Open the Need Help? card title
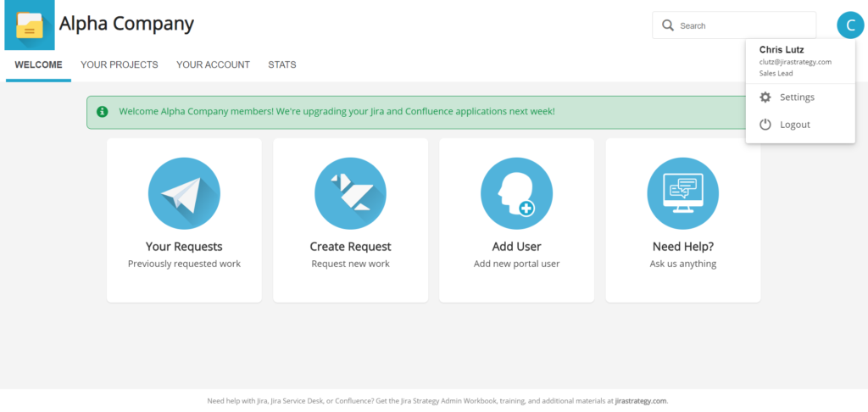Viewport: 868px width, 412px height. pos(683,247)
